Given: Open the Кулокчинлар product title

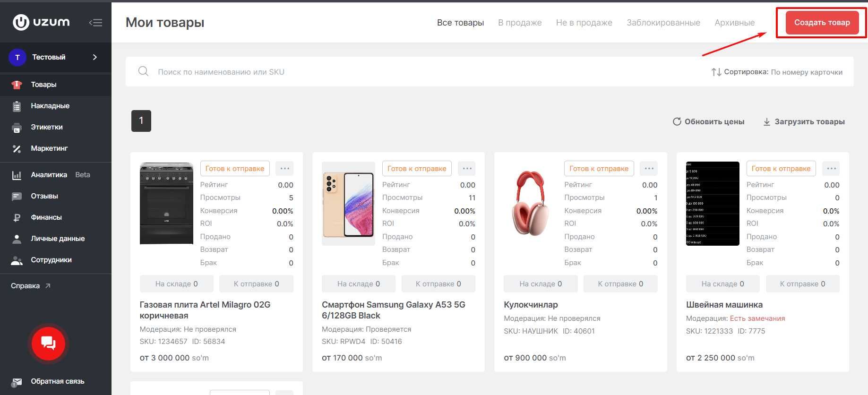Looking at the screenshot, I should point(531,305).
